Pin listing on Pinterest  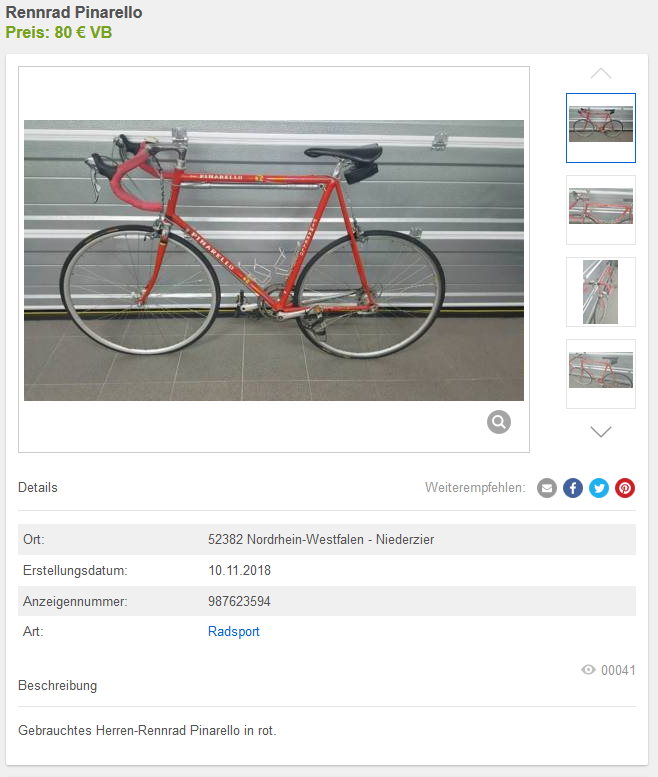(625, 488)
